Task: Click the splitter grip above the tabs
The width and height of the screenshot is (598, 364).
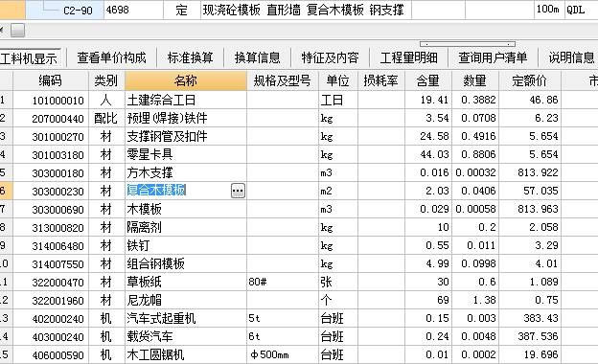Action: click(468, 44)
